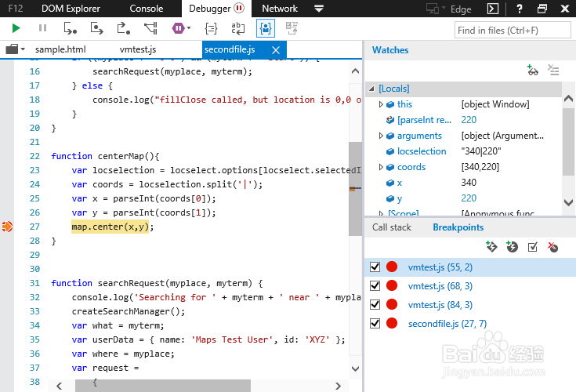
Task: Click the Remove all breakpoints icon
Action: click(x=552, y=247)
